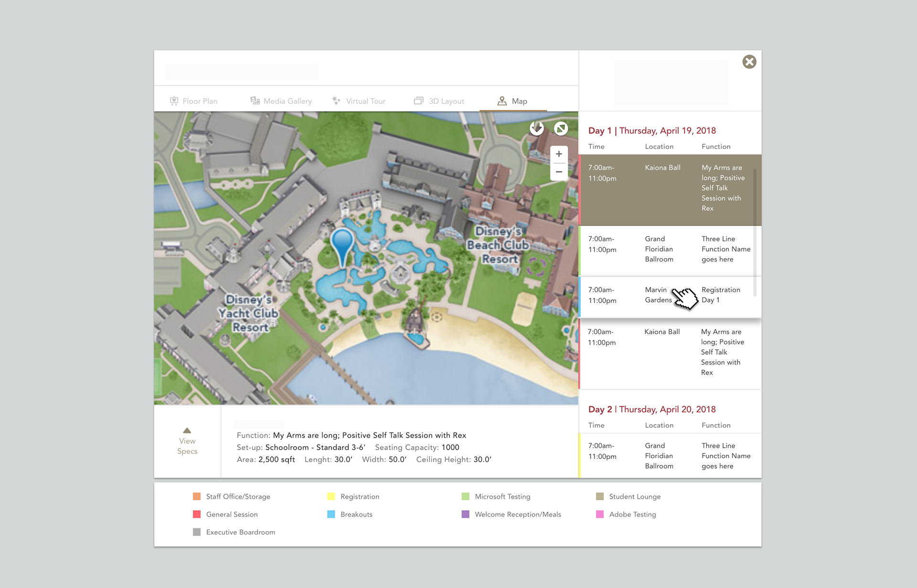Click the Student Lounge tan swatch
This screenshot has width=917, height=588.
600,496
